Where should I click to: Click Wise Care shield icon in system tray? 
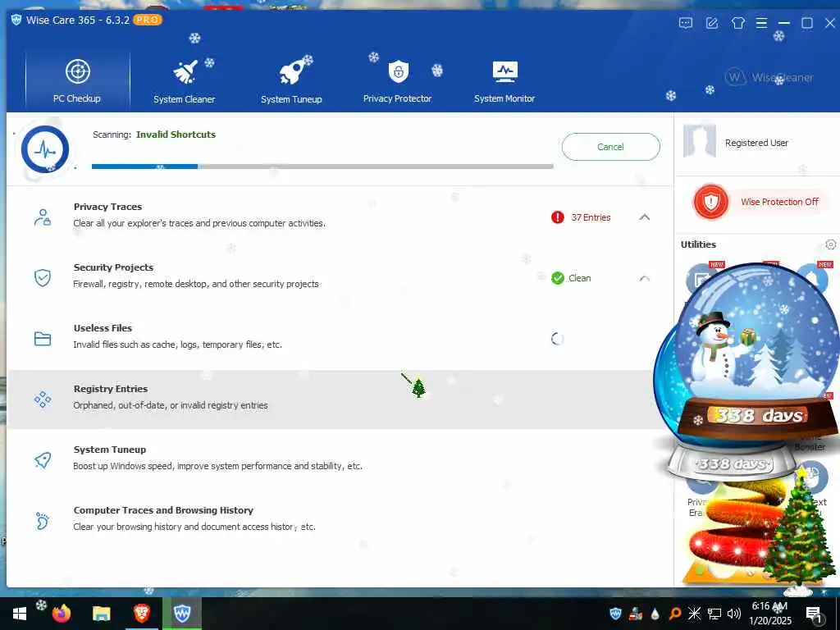[615, 614]
